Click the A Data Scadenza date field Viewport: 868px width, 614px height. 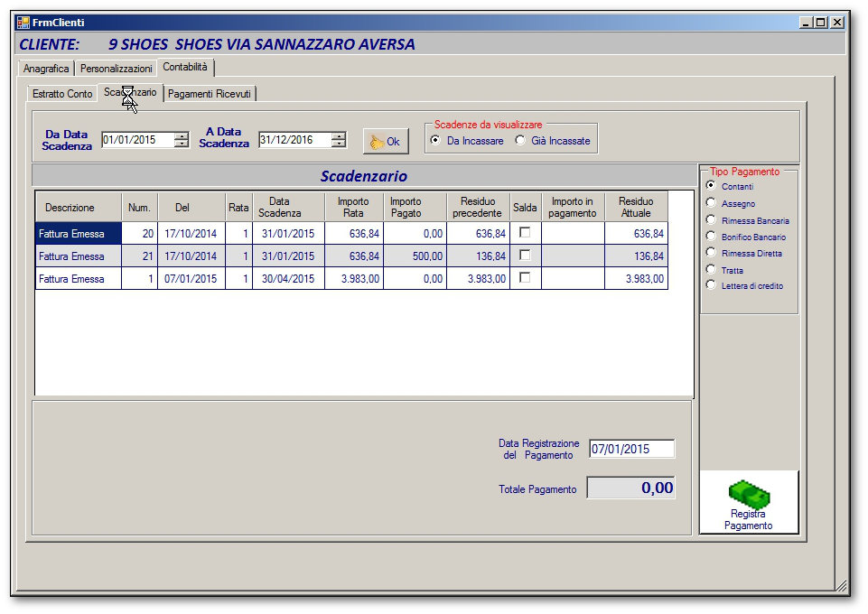point(303,140)
